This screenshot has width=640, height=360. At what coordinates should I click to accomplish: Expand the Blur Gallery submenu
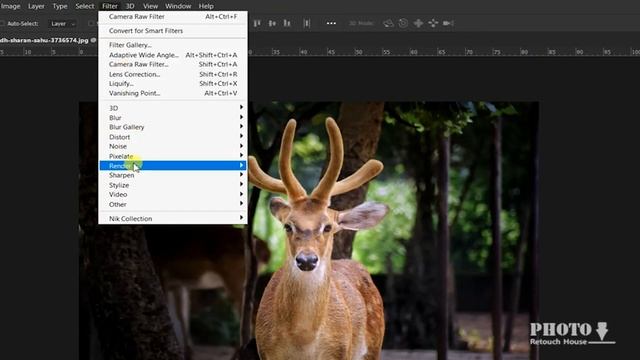pyautogui.click(x=173, y=127)
